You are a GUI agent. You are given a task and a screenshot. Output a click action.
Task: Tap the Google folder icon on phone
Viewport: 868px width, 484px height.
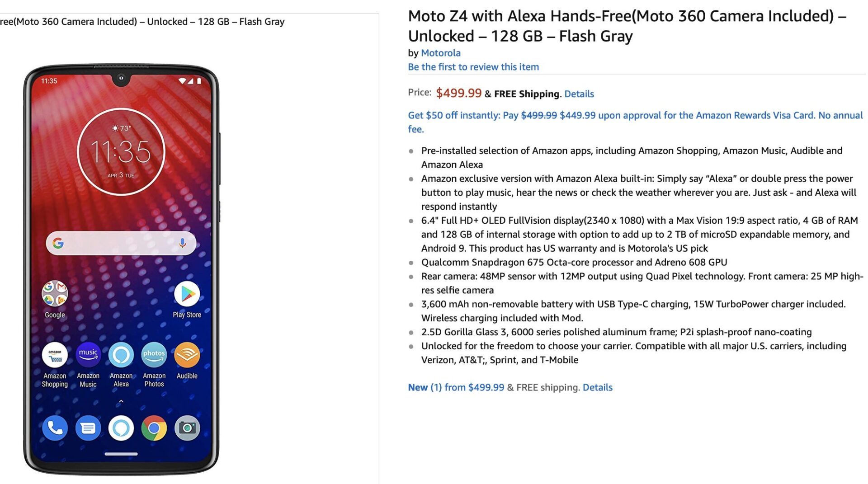pyautogui.click(x=55, y=294)
